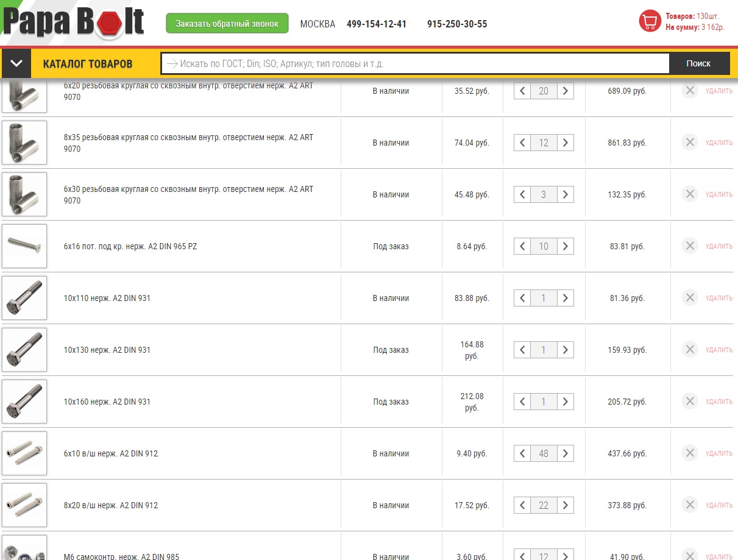
Task: Decrease quantity for 6x30 резьбовая круглая
Action: click(x=522, y=195)
